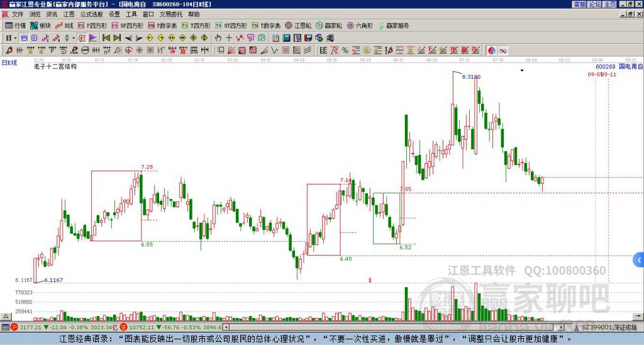Select the crosshair plus cursor tool
This screenshot has width=644, height=345.
click(229, 38)
